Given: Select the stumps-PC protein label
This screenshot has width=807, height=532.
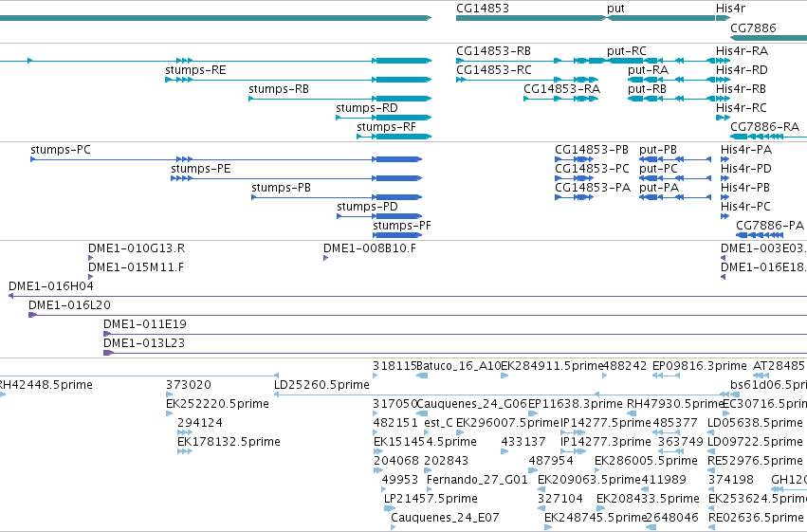Looking at the screenshot, I should (x=60, y=150).
